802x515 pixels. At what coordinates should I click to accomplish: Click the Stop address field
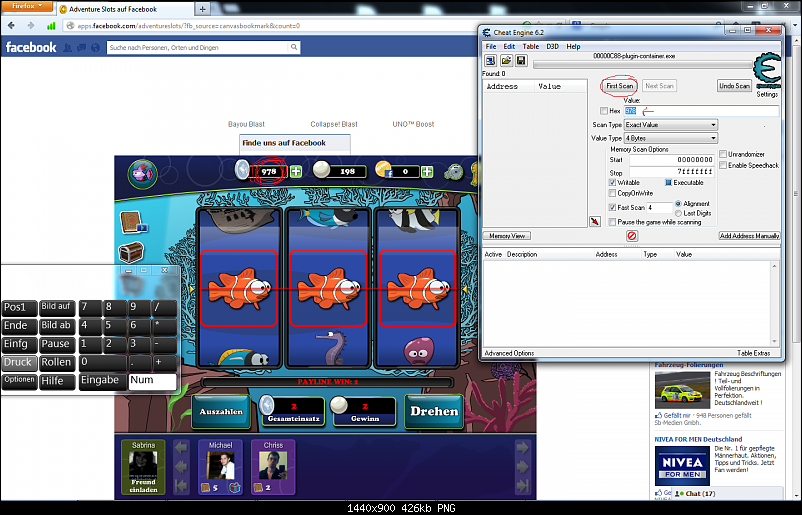(671, 172)
